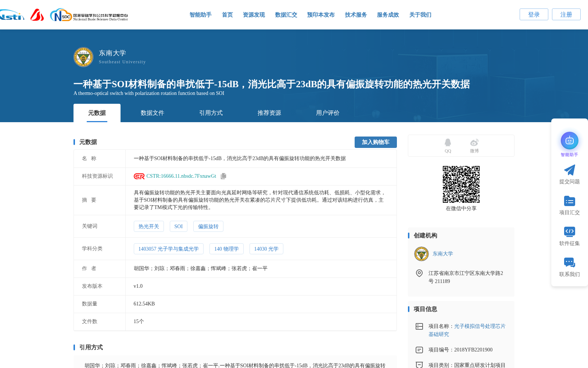The image size is (588, 368).
Task: Click the Southeast University emblem under 创建机构
Action: pyautogui.click(x=422, y=254)
